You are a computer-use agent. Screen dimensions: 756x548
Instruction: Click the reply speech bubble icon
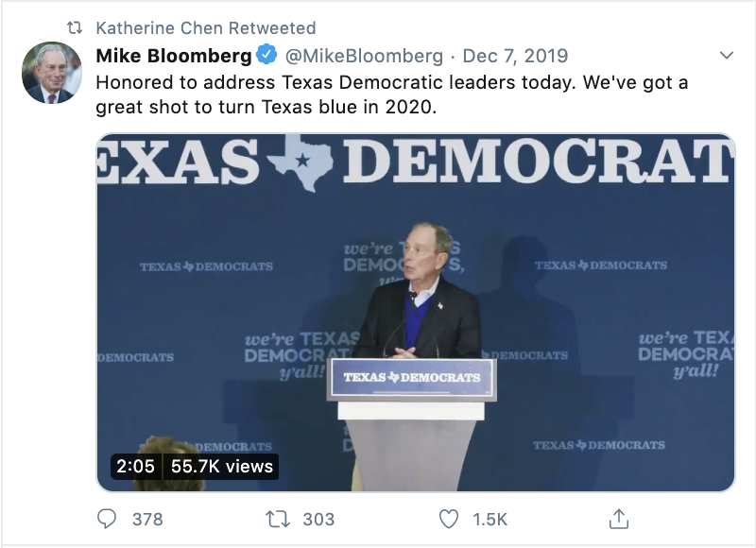pyautogui.click(x=109, y=519)
